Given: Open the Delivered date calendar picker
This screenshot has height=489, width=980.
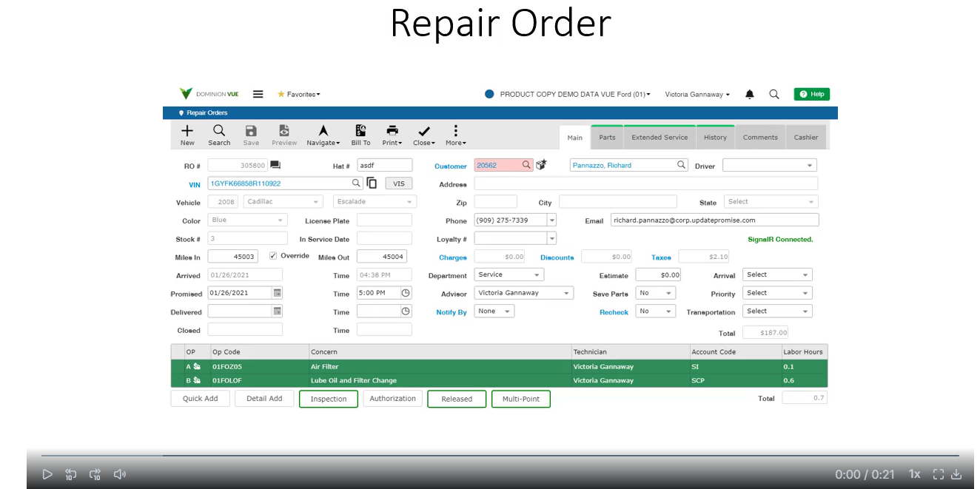Looking at the screenshot, I should point(277,311).
